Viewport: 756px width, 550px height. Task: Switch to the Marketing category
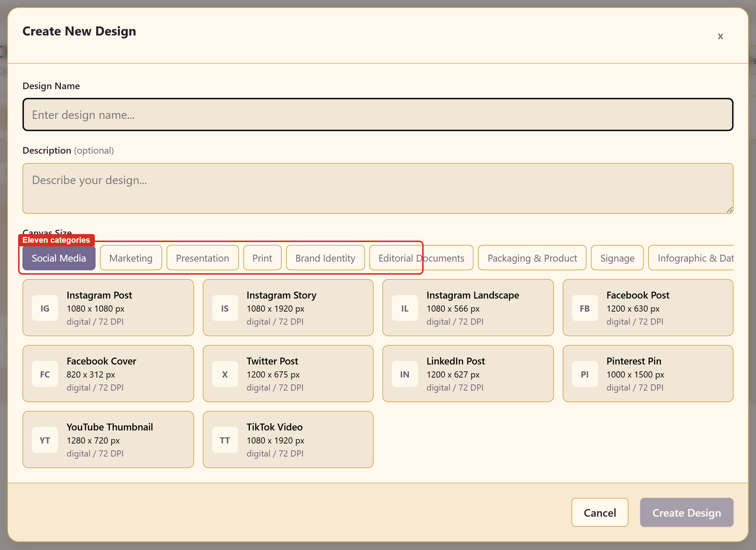tap(131, 258)
